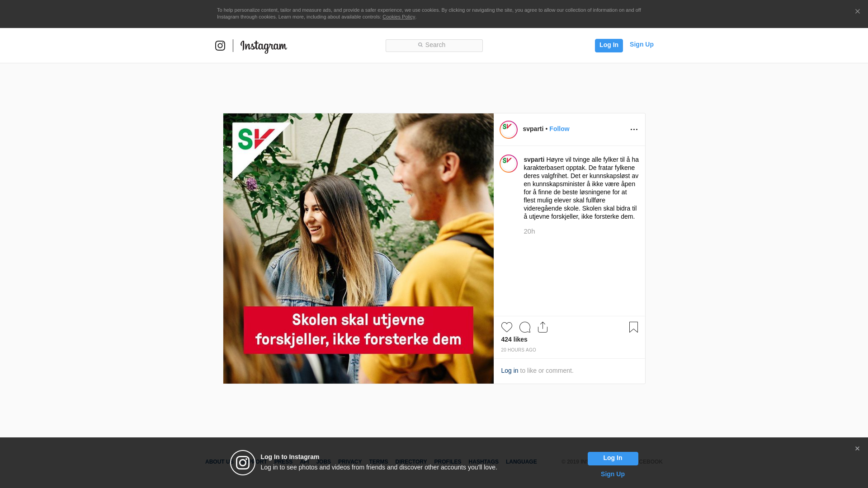868x488 pixels.
Task: Click svparti avatar beside the caption
Action: (509, 164)
